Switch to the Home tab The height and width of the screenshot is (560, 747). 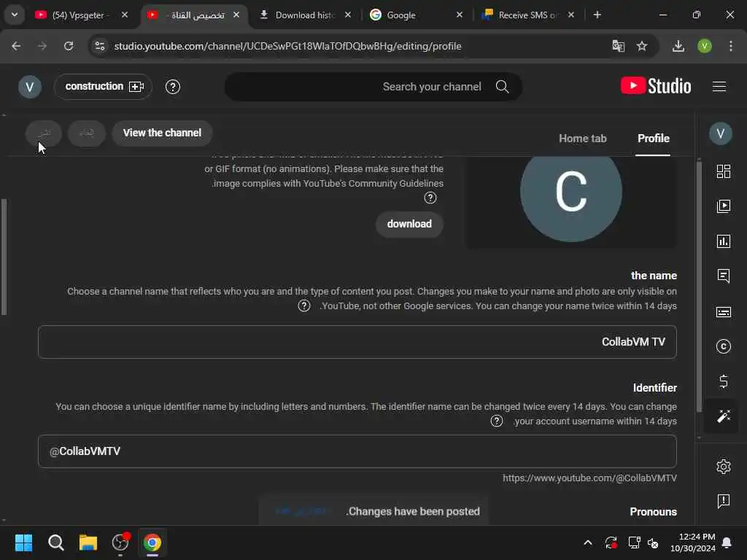[583, 139]
